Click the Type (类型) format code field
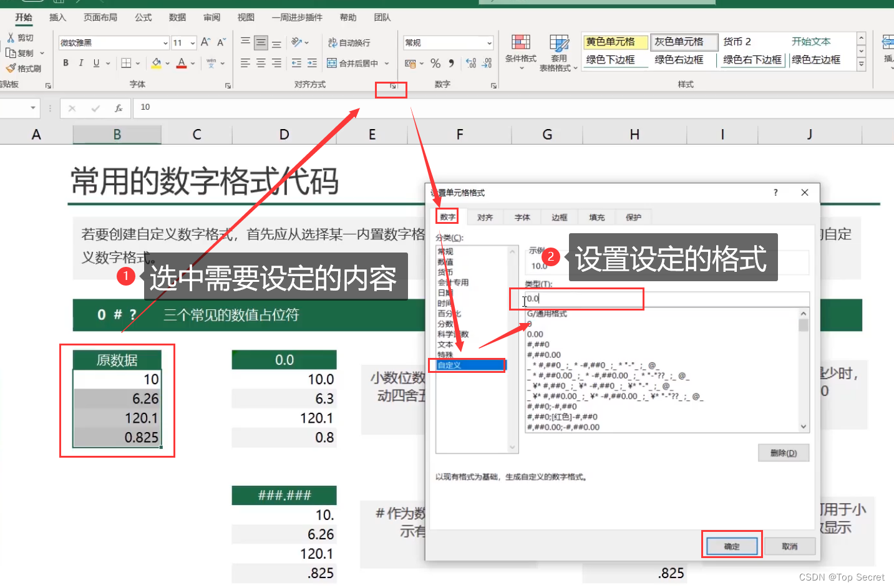 [667, 299]
